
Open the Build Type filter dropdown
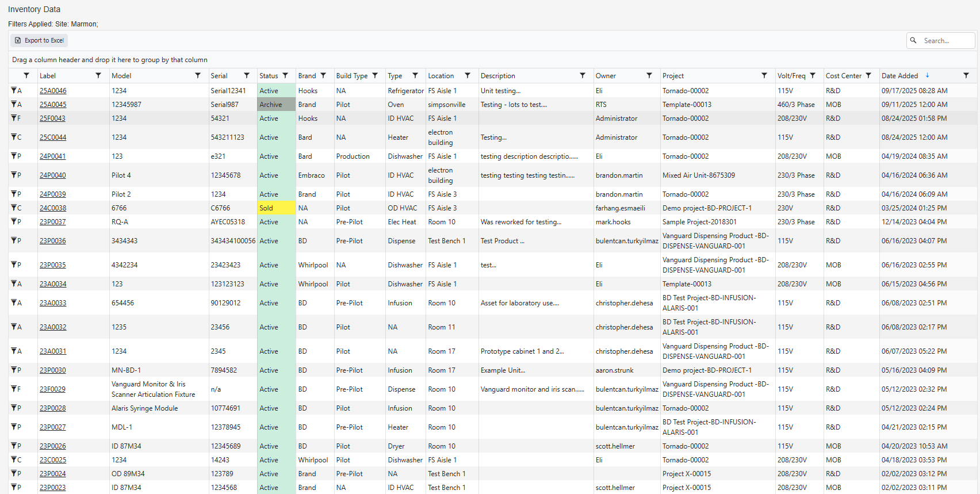(375, 75)
